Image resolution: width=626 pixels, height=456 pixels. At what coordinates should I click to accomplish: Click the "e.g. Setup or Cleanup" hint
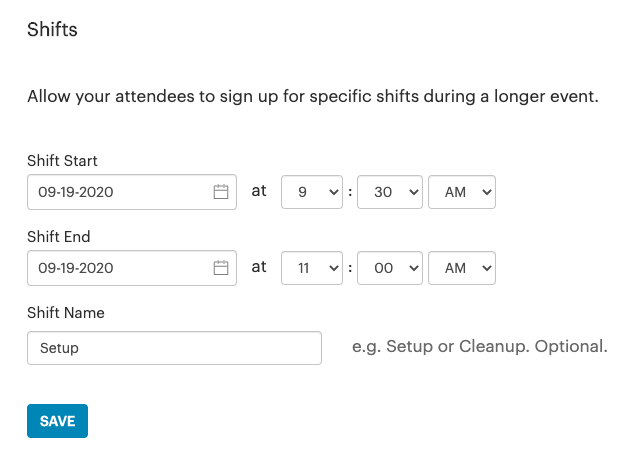[480, 347]
